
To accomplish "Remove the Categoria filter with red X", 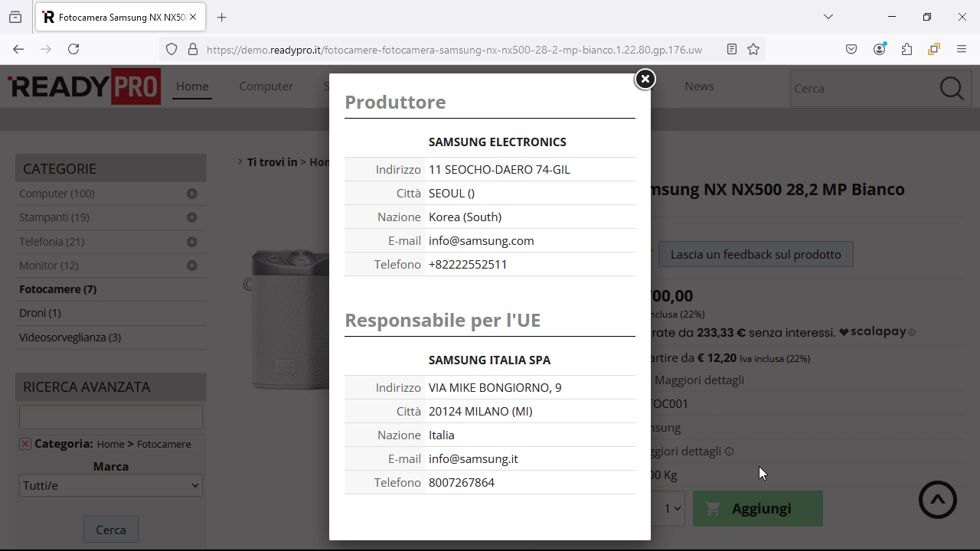I will tap(25, 444).
